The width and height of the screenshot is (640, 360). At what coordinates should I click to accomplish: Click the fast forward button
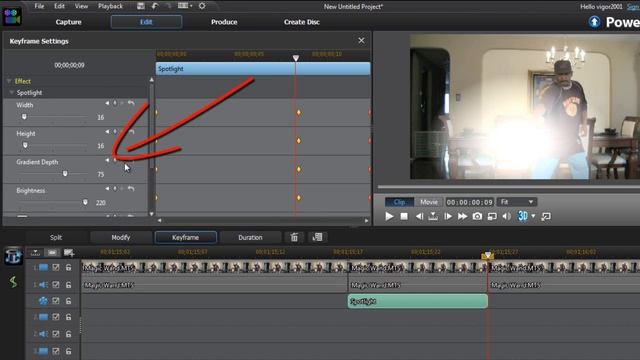pos(462,216)
